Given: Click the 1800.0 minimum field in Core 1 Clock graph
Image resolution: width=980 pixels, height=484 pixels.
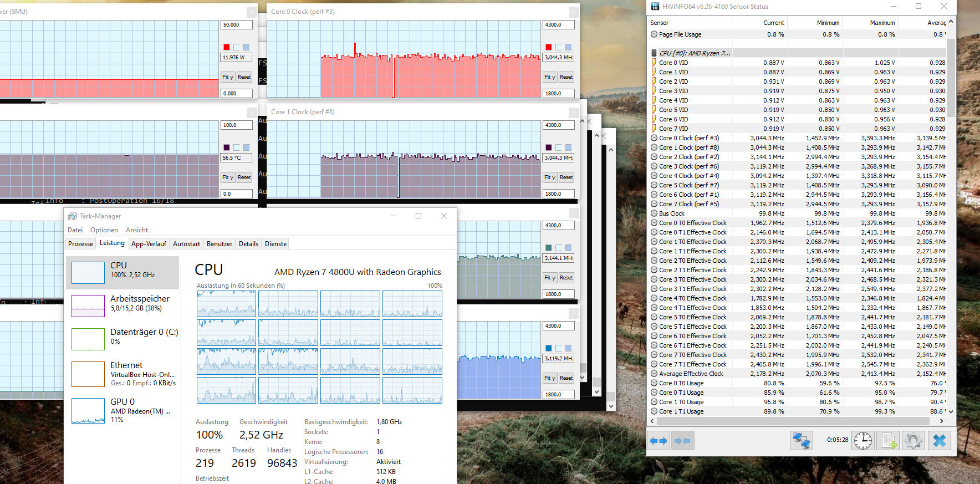Looking at the screenshot, I should (x=558, y=194).
